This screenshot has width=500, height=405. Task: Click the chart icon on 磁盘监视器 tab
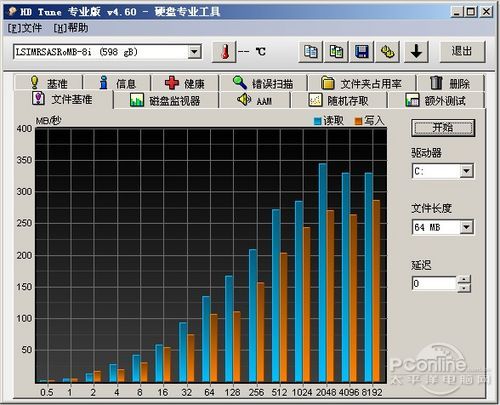(137, 100)
